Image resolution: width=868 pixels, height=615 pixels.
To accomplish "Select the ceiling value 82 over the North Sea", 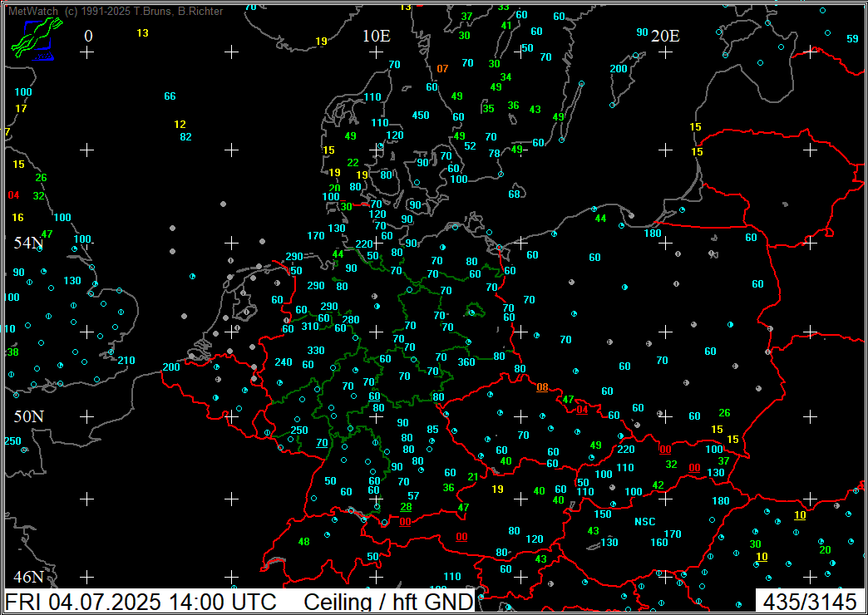I will (186, 137).
